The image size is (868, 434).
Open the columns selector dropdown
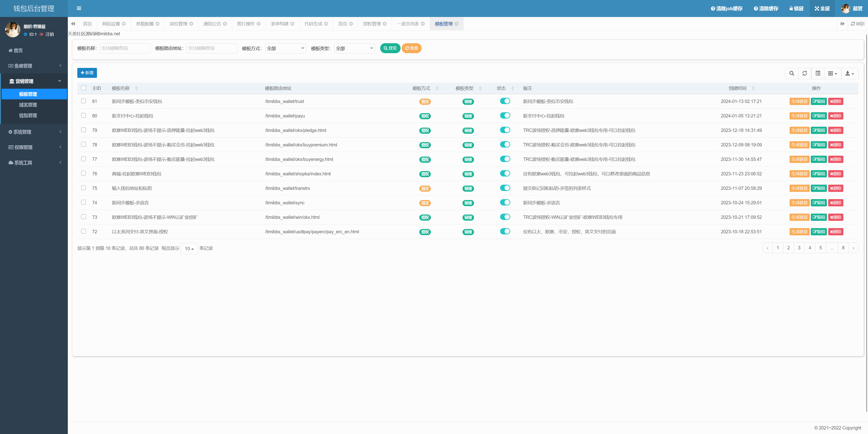click(x=832, y=73)
